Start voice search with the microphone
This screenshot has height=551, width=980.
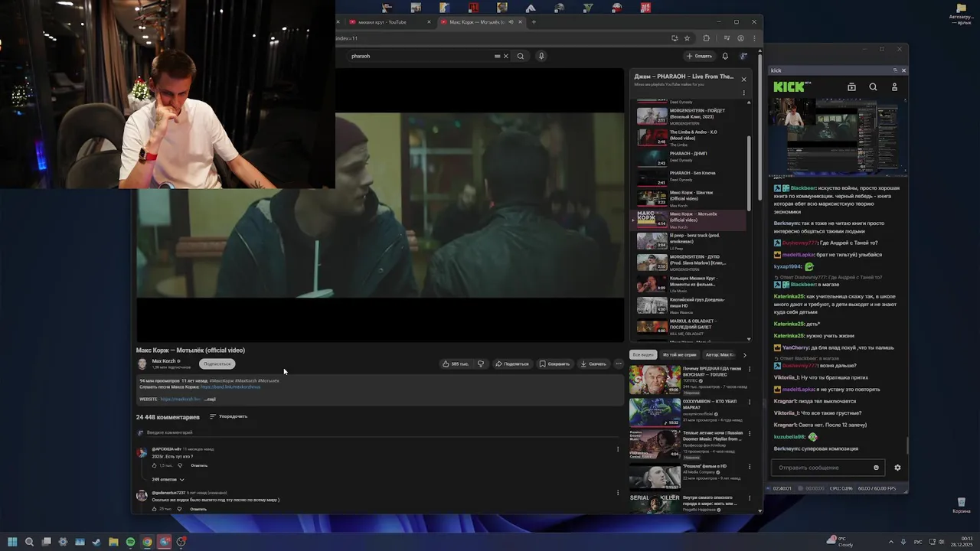[541, 56]
